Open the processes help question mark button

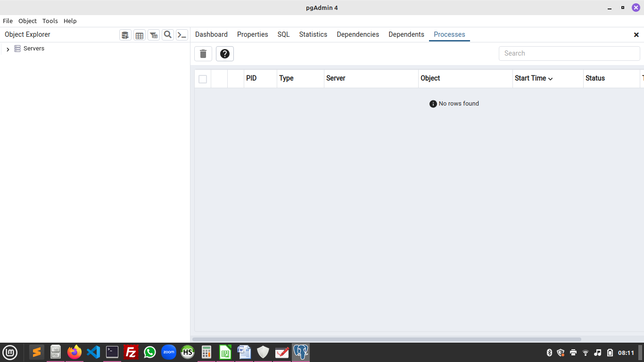225,54
